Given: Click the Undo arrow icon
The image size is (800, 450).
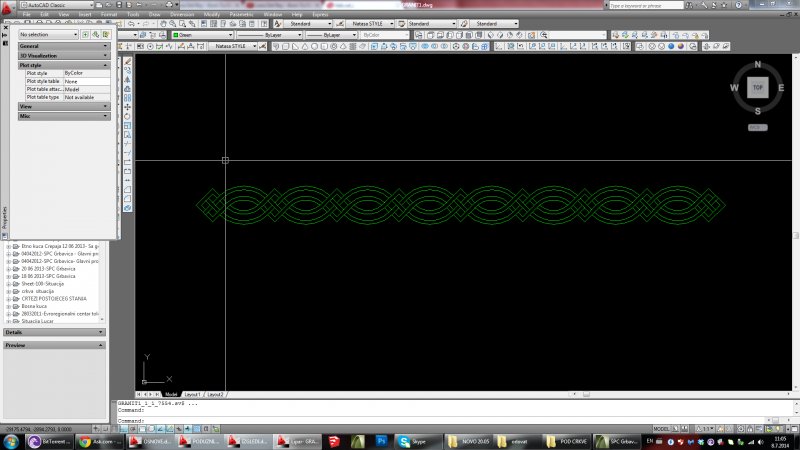Looking at the screenshot, I should point(132,23).
